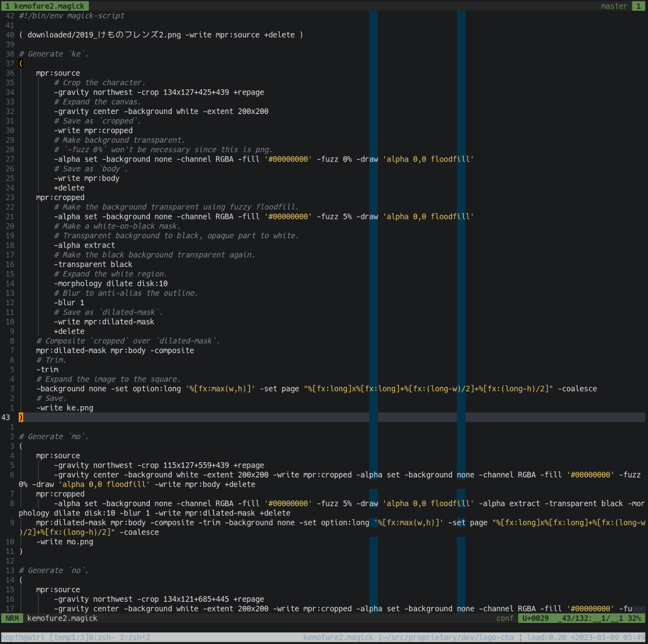Click the conf filetype label in statusline

[504, 618]
